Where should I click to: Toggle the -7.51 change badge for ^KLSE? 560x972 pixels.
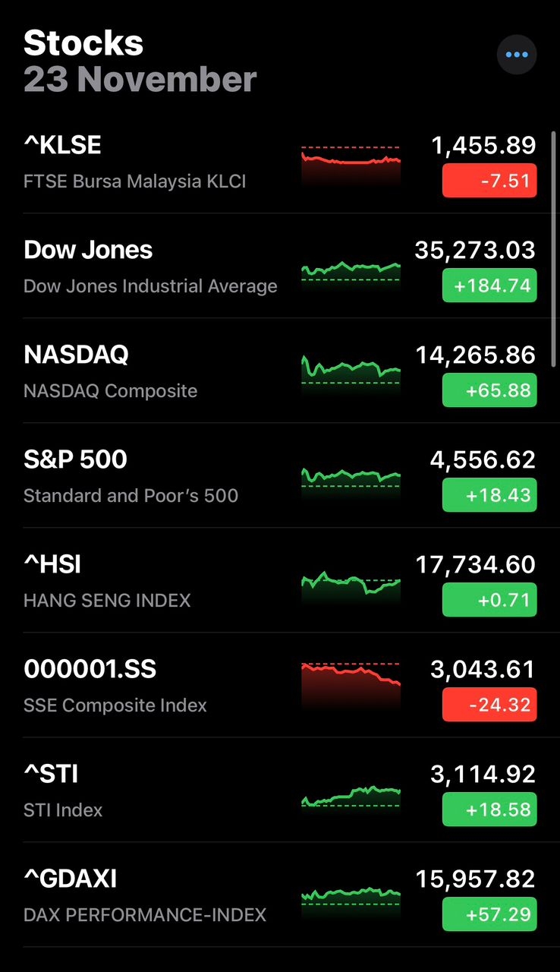pyautogui.click(x=489, y=181)
